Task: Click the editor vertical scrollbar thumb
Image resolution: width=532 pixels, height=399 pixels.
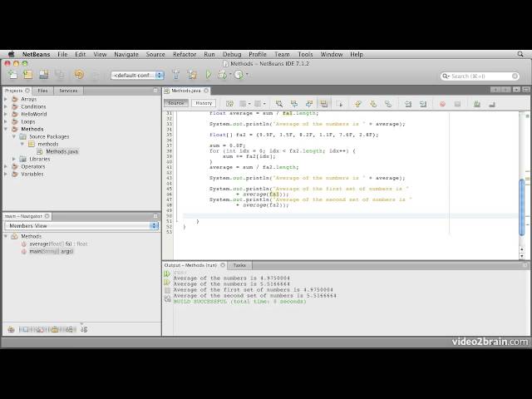Action: coord(522,207)
